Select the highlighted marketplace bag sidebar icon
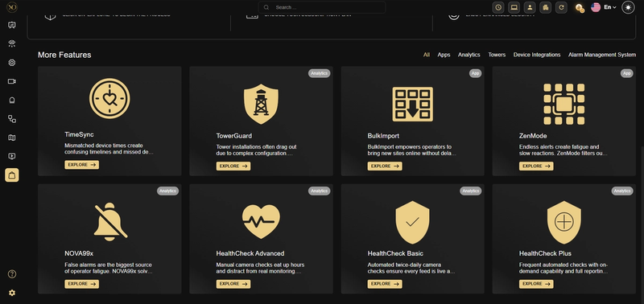 [x=12, y=175]
